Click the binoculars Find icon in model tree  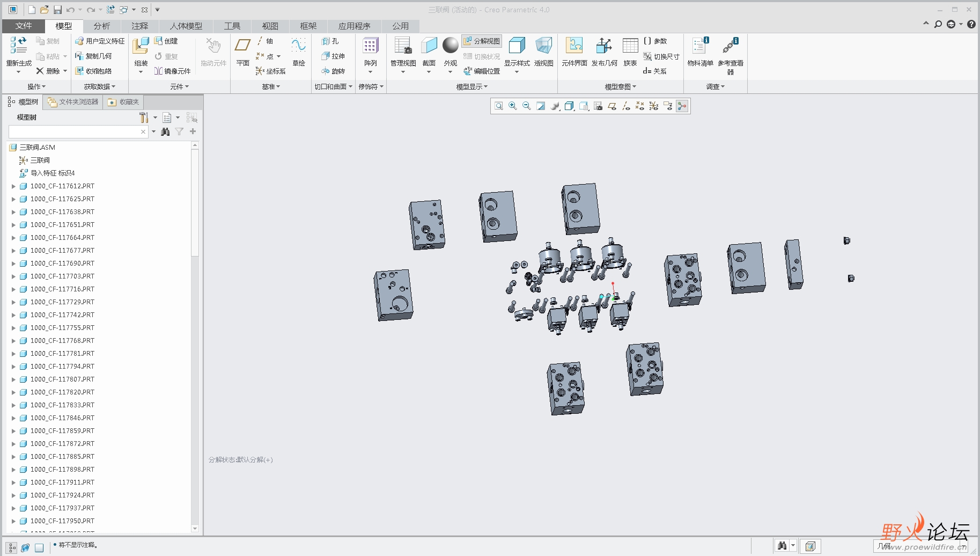(165, 131)
